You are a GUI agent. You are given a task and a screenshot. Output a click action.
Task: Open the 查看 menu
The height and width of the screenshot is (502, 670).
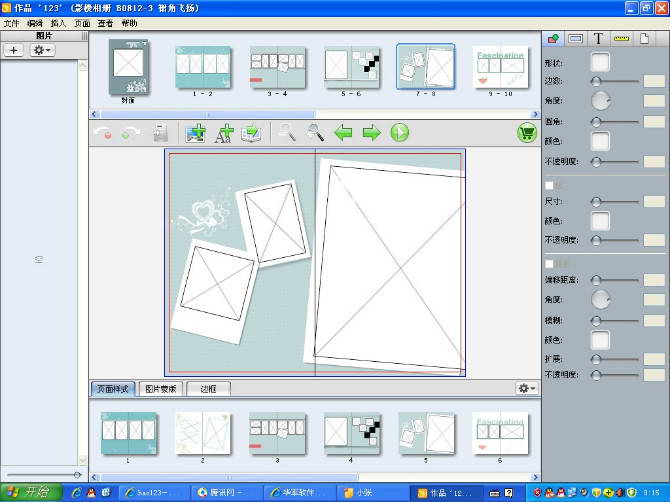(x=106, y=23)
